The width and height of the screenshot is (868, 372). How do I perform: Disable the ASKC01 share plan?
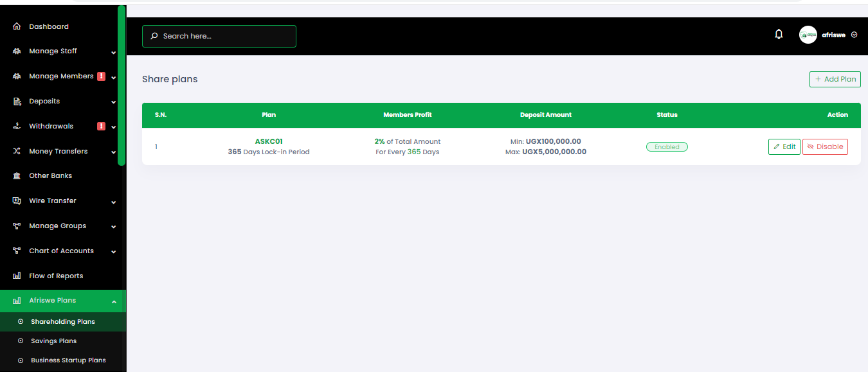click(825, 146)
